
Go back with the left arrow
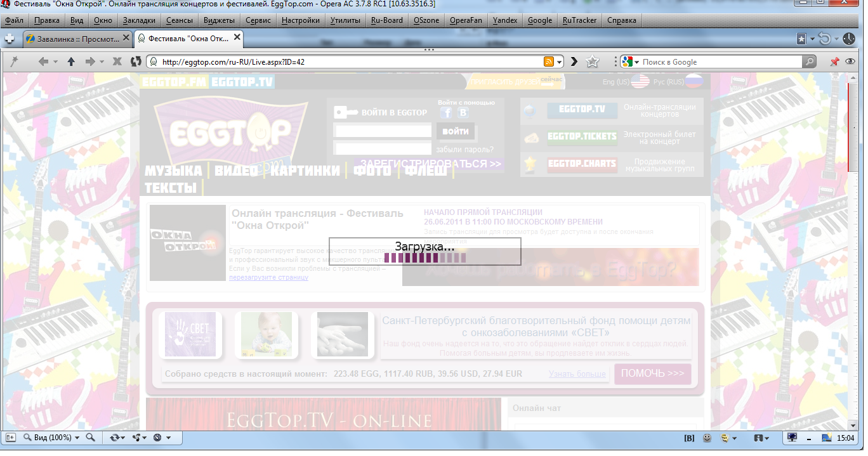click(x=43, y=62)
